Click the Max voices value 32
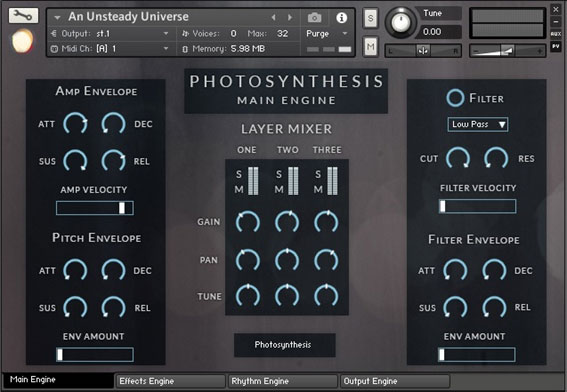Screen dimensions: 567x392 coord(282,34)
